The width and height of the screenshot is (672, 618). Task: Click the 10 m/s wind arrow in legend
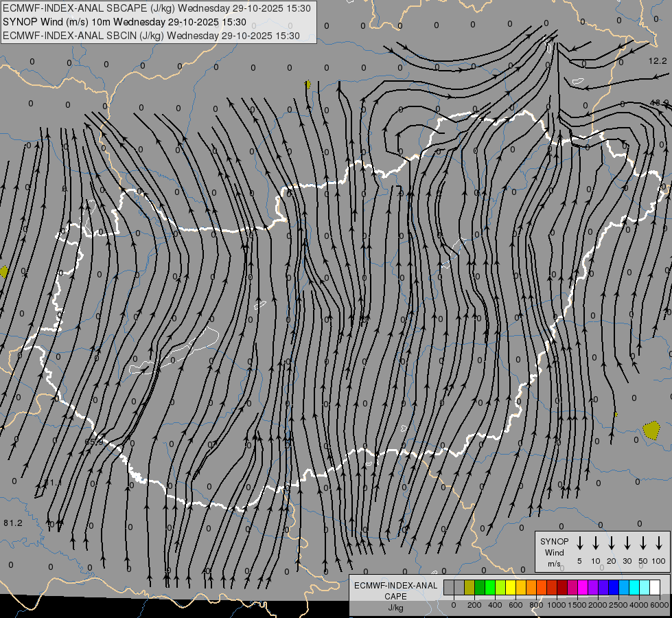point(595,543)
